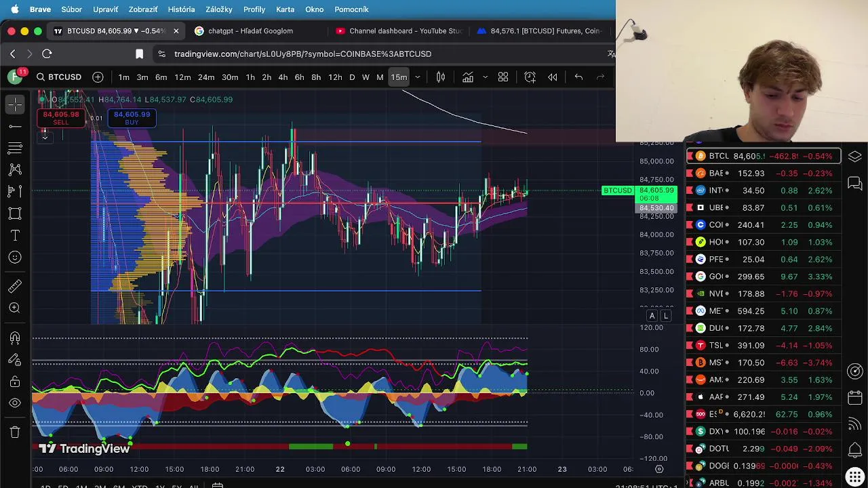Switch to the 3m timeframe
Screen dimensions: 868x488
pyautogui.click(x=142, y=77)
